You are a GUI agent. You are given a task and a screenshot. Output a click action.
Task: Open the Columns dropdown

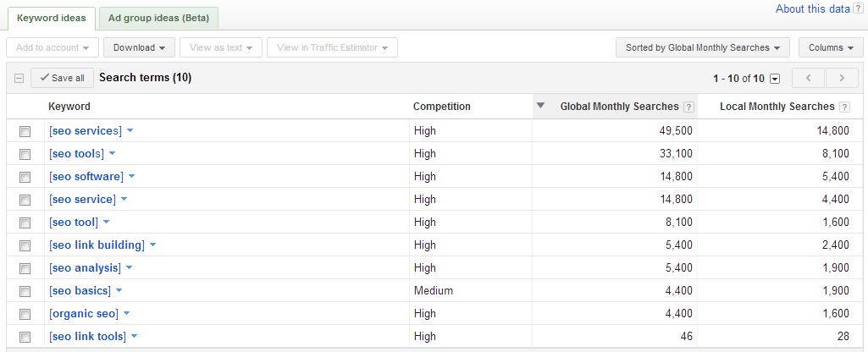(831, 47)
